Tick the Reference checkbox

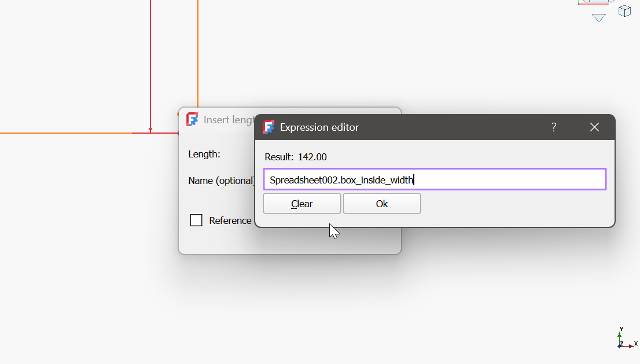[x=196, y=220]
